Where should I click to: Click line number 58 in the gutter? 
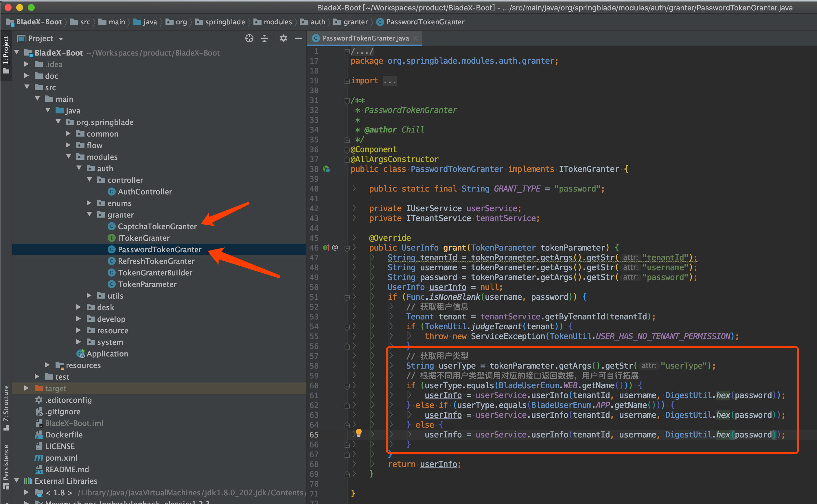point(314,366)
